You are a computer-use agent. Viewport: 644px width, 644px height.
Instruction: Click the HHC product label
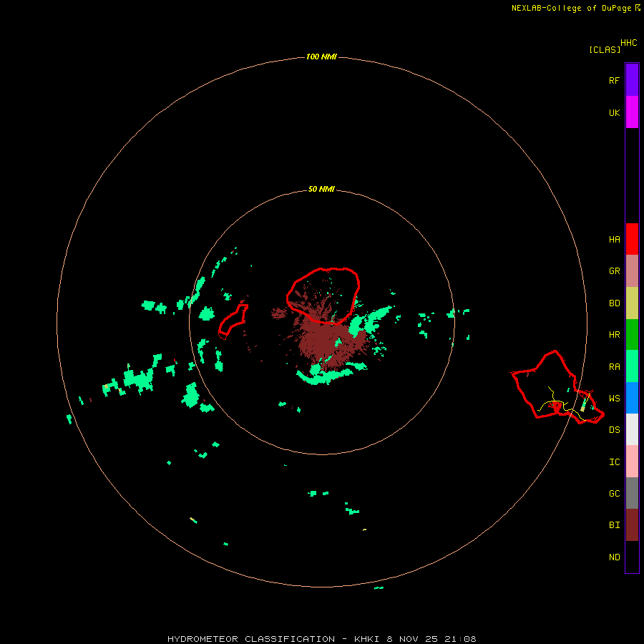pyautogui.click(x=628, y=43)
